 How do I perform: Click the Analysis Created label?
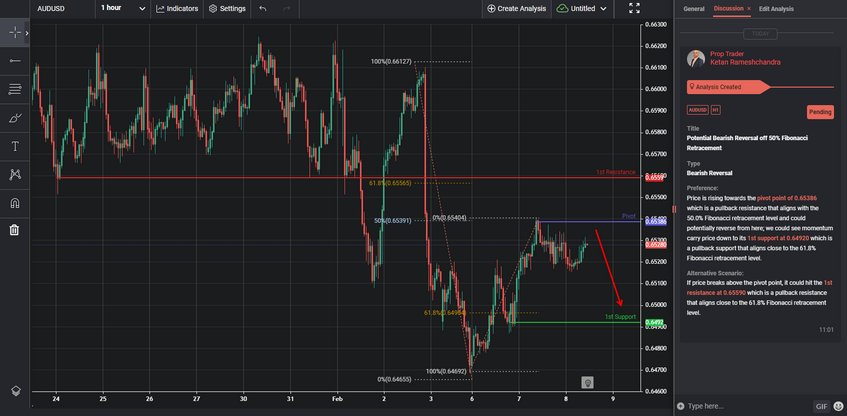tap(718, 87)
